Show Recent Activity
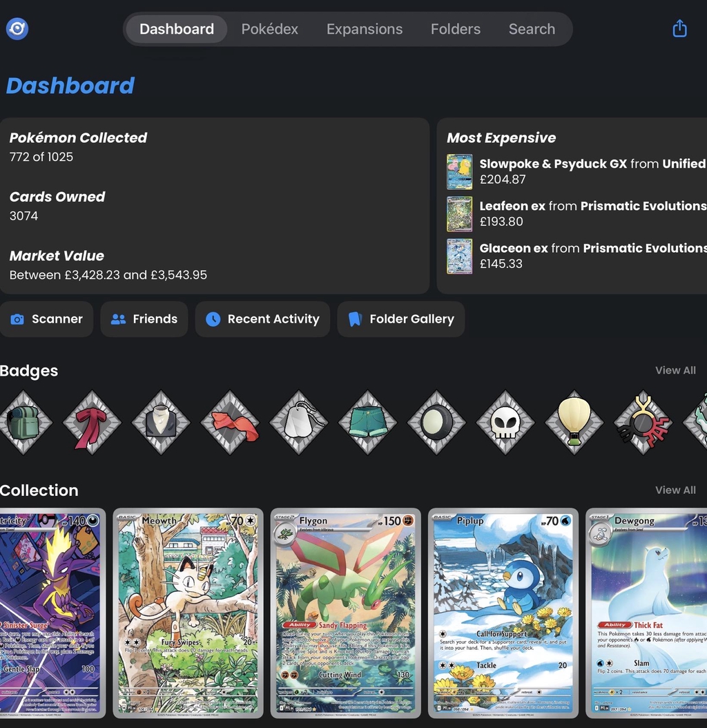707x728 pixels. click(262, 319)
